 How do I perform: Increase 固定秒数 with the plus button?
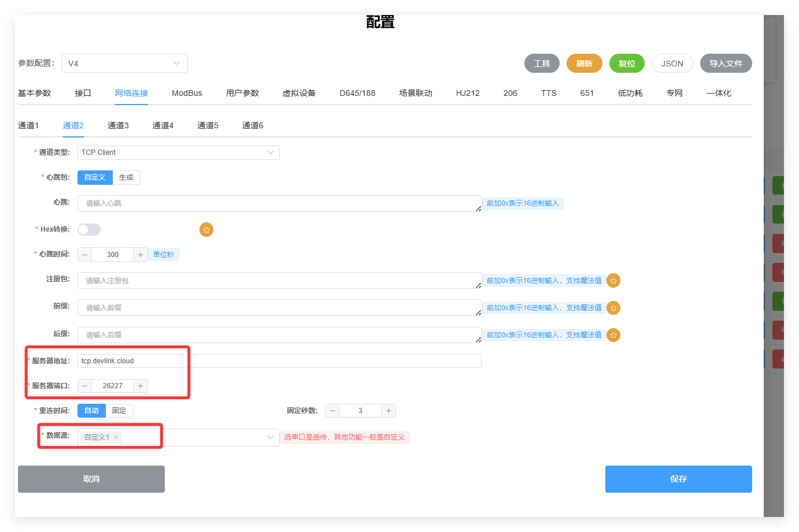pyautogui.click(x=389, y=411)
